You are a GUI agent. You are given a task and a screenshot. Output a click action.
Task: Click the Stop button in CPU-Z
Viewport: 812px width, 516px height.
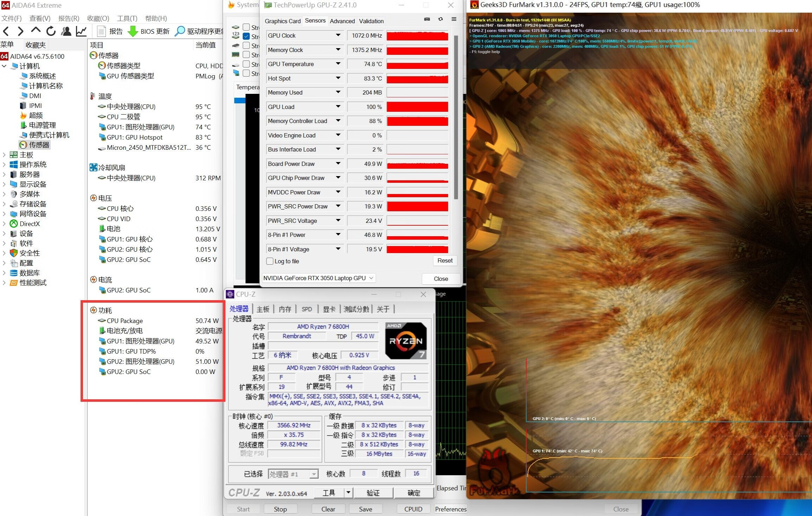(x=280, y=509)
